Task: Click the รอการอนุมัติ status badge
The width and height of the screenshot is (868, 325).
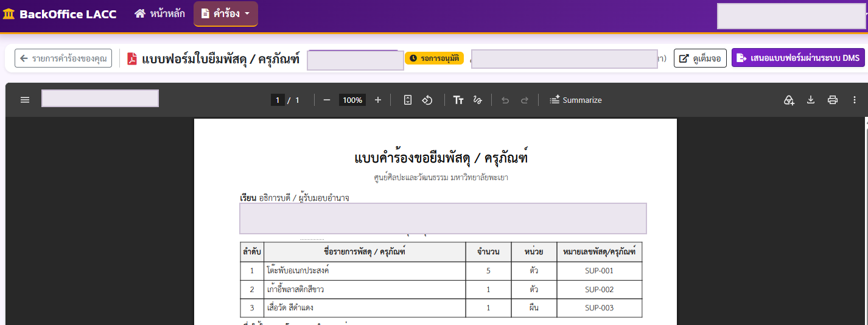Action: [435, 58]
